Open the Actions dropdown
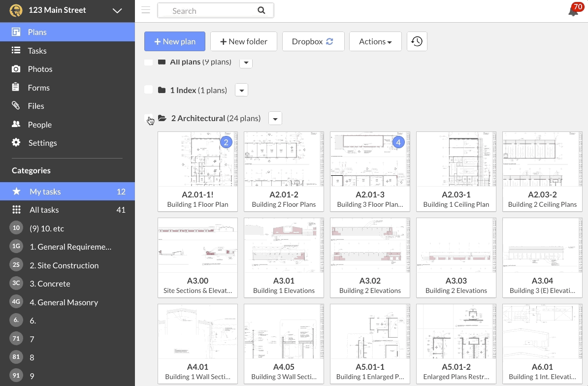Screen dimensions: 588x386 [x=375, y=41]
